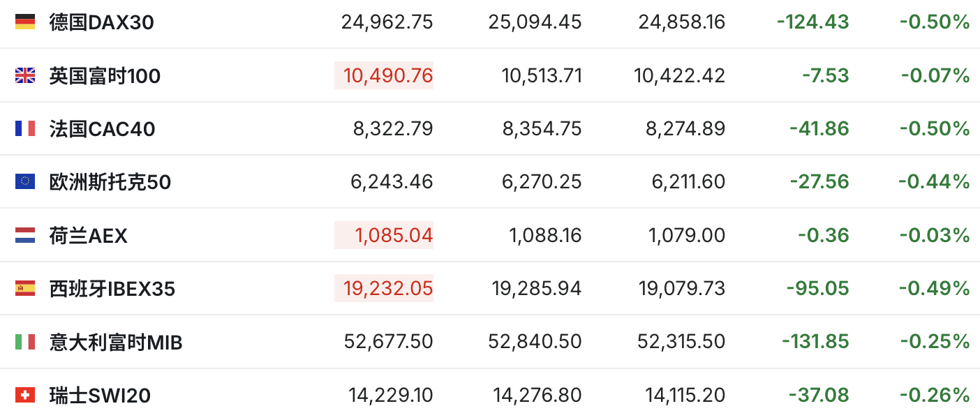
Task: Click DAX30 change value -124.43
Action: (x=813, y=22)
